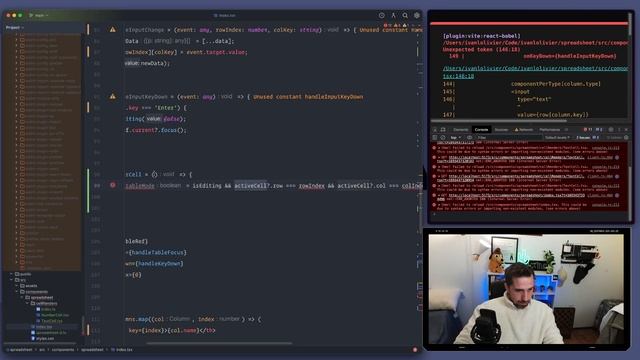Switch to DevTools Performance tab
This screenshot has height=360, width=640.
(549, 129)
